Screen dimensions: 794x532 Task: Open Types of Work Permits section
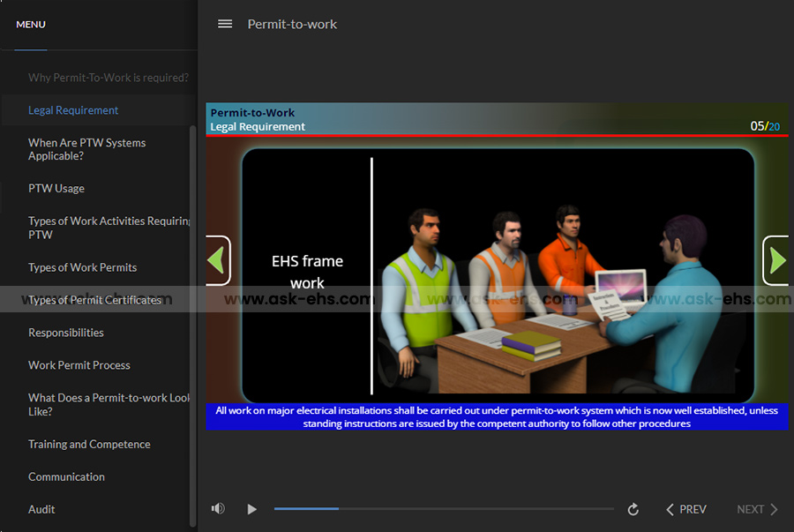click(82, 267)
